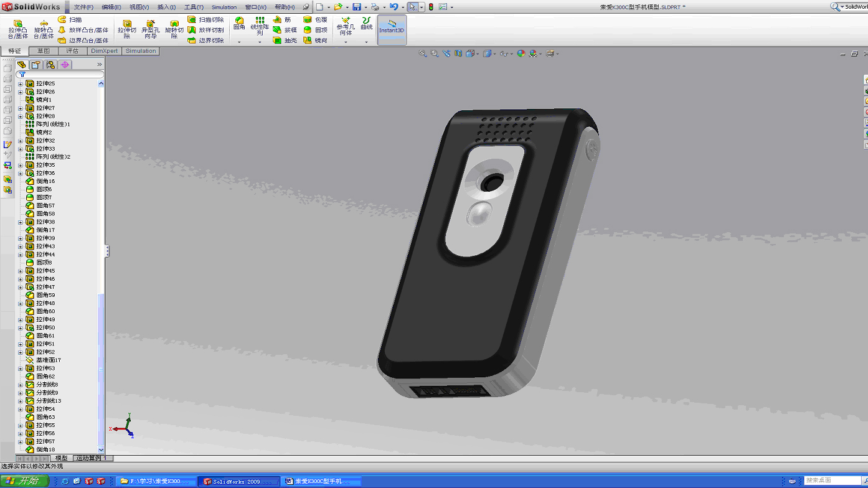Click the Print icon in top toolbar
The height and width of the screenshot is (488, 868).
(375, 7)
